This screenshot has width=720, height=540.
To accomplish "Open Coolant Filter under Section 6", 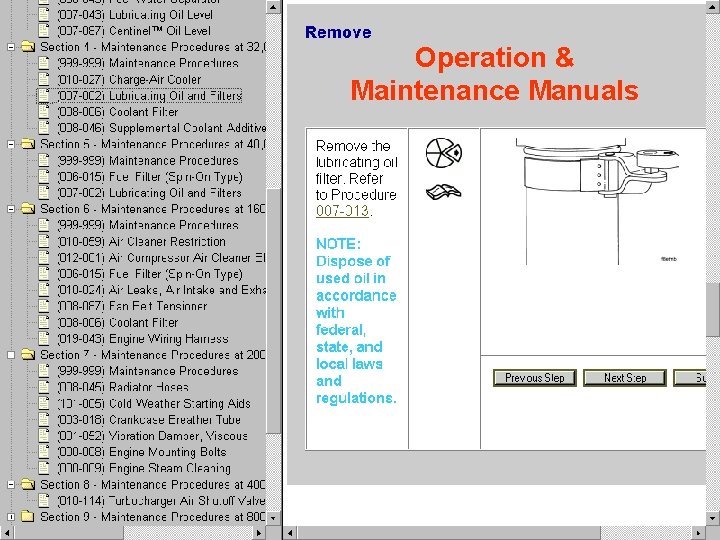I will point(118,322).
